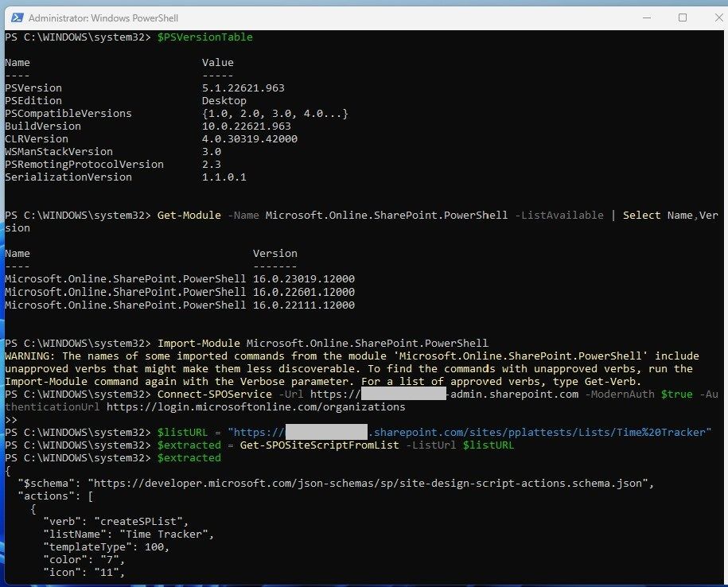Image resolution: width=728 pixels, height=587 pixels.
Task: Click the 'Administrator: Windows PowerShell' title text
Action: point(103,18)
